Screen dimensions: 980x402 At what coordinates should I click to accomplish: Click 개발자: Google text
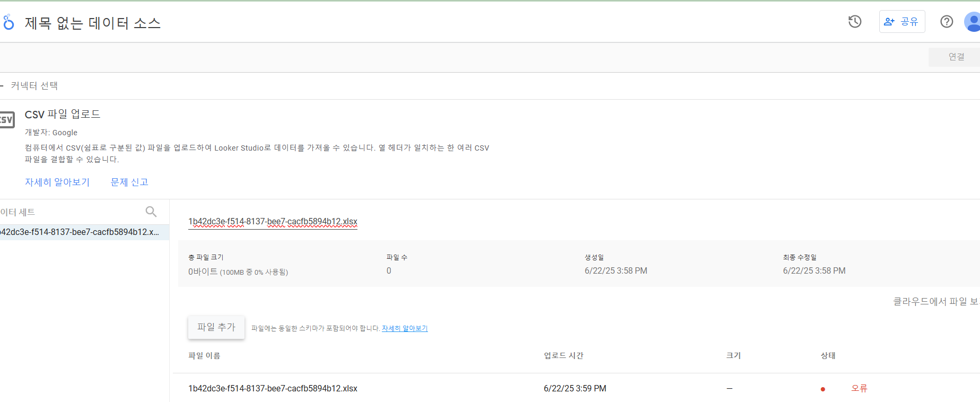[x=51, y=133]
